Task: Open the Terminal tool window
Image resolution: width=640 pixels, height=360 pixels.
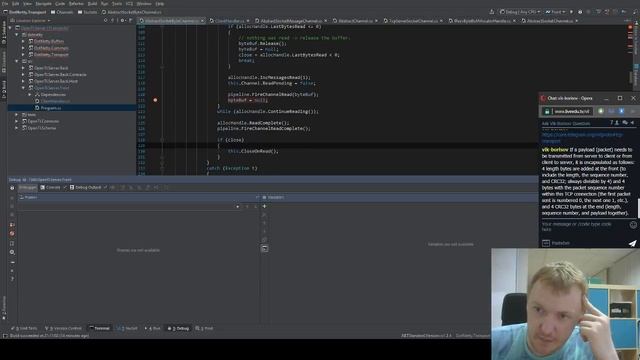Action: [99, 328]
